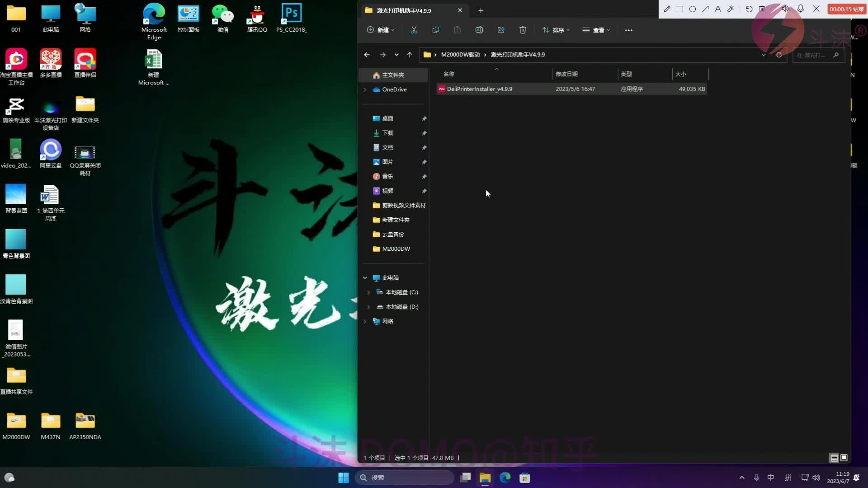Go up one folder level
Image resolution: width=868 pixels, height=488 pixels.
pyautogui.click(x=410, y=55)
